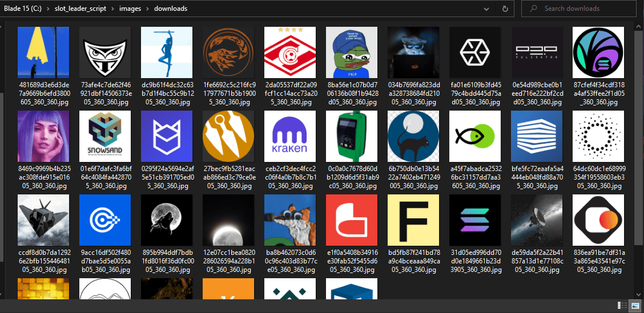
Task: Select file name starting 9acc16df502f480
Action: click(x=105, y=261)
